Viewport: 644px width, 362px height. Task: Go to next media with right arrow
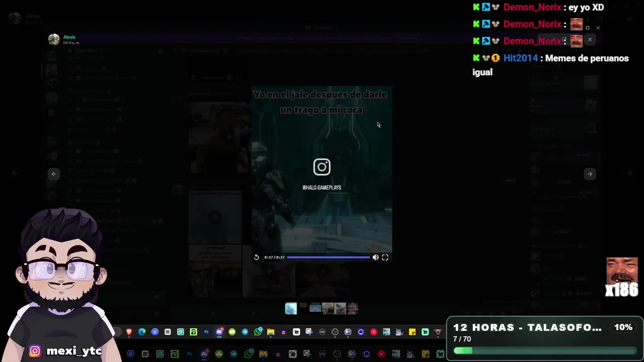point(590,174)
